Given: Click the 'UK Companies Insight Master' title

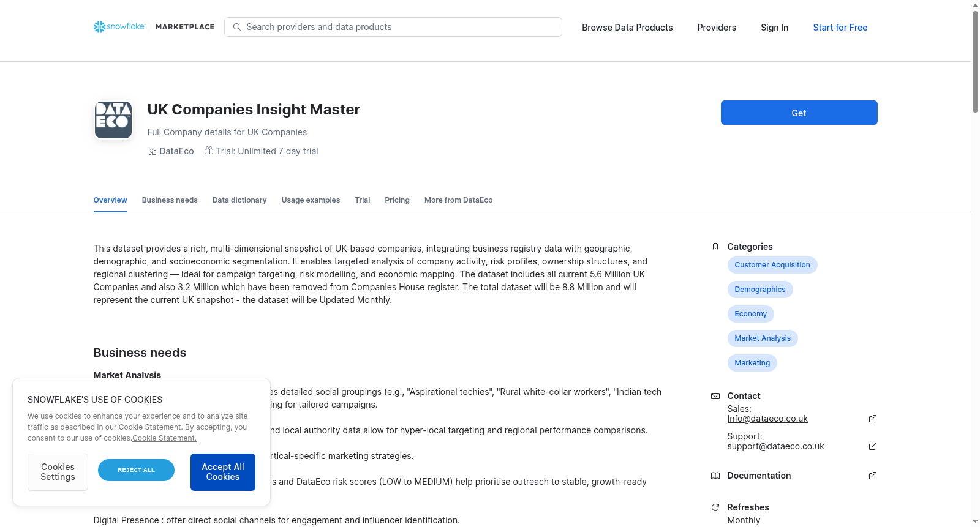Looking at the screenshot, I should [x=254, y=110].
